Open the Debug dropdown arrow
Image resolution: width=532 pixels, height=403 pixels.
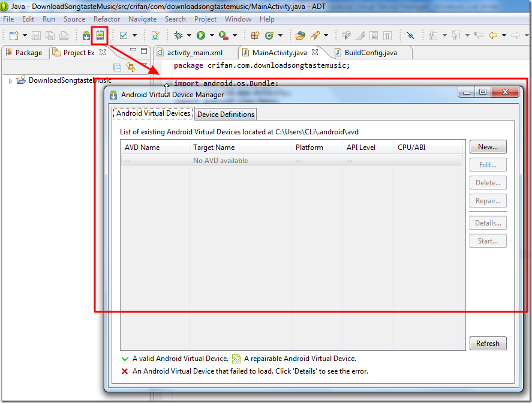[189, 35]
